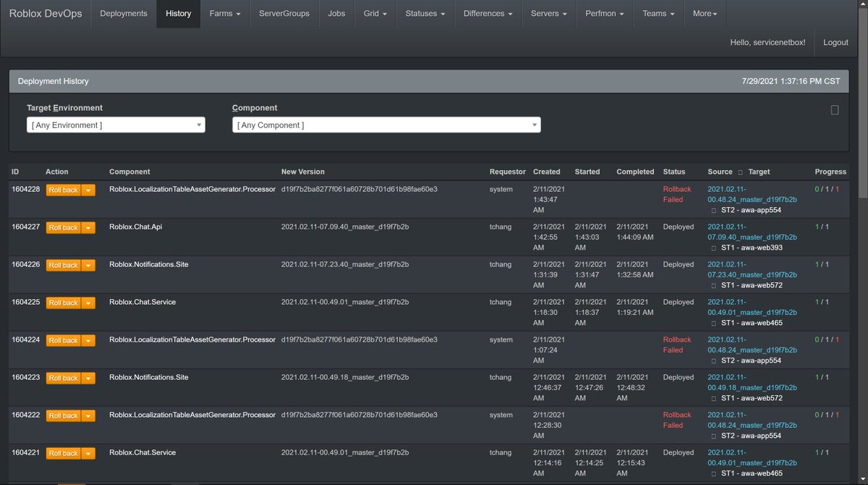Expand Roll back caret for deployment 1604228
868x485 pixels.
click(88, 190)
